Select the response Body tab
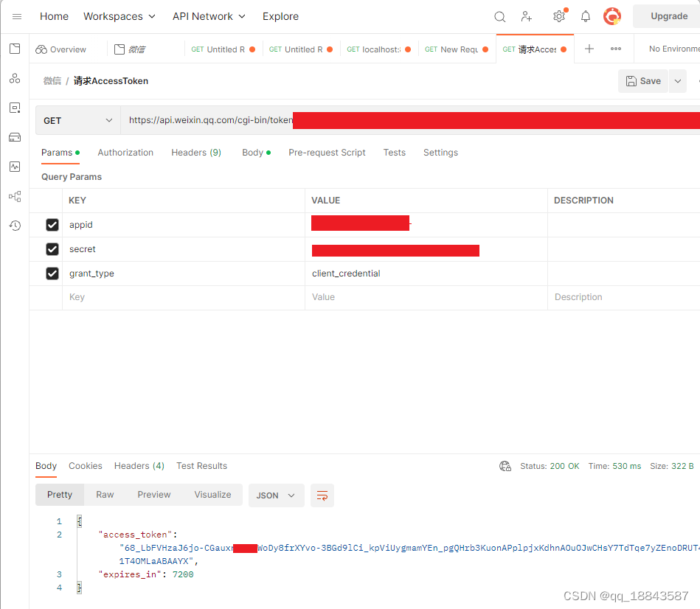 point(46,466)
